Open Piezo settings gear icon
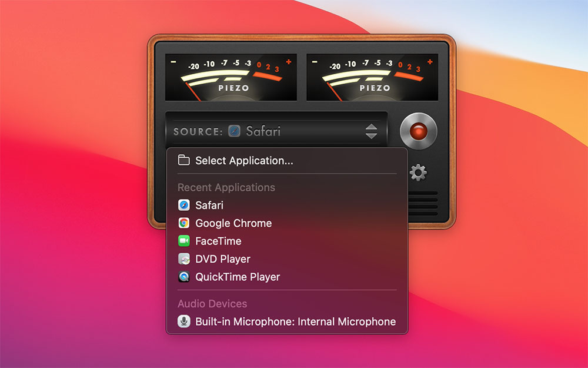Image resolution: width=588 pixels, height=368 pixels. [x=418, y=173]
